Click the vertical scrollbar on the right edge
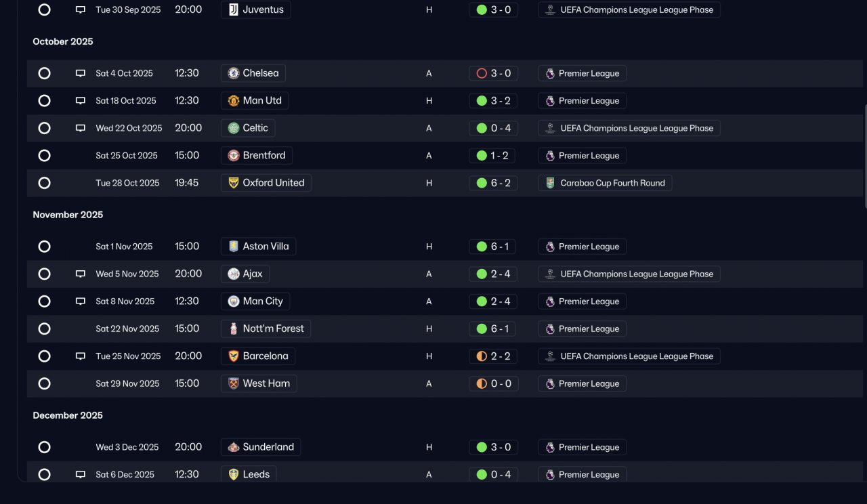 coord(864,156)
